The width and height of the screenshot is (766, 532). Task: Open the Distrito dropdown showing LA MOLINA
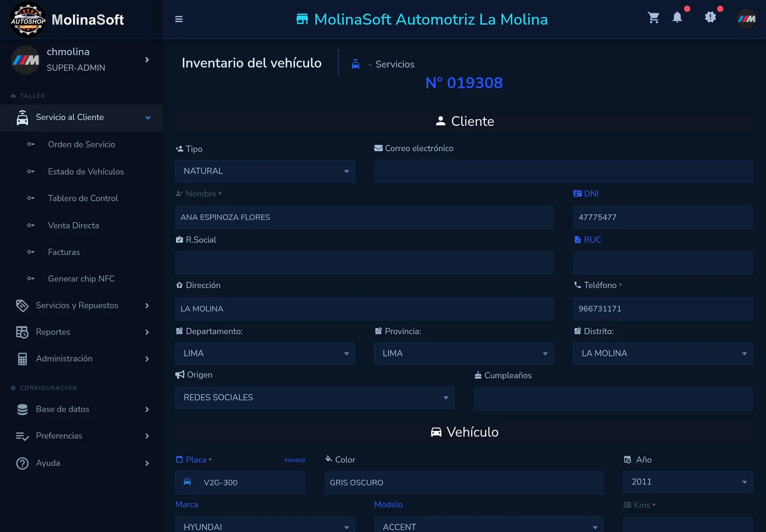coord(663,354)
